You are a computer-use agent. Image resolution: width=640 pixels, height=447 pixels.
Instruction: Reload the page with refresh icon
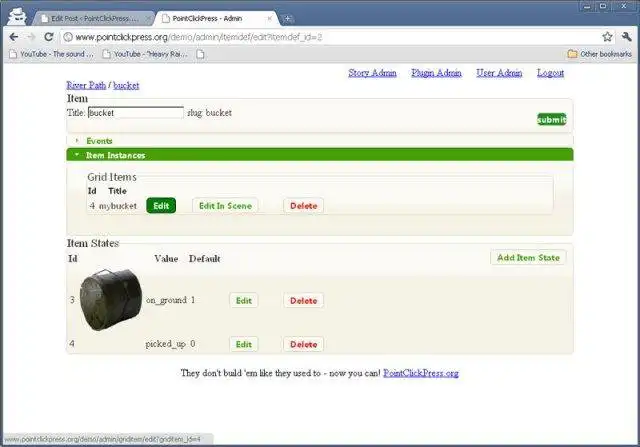[49, 37]
